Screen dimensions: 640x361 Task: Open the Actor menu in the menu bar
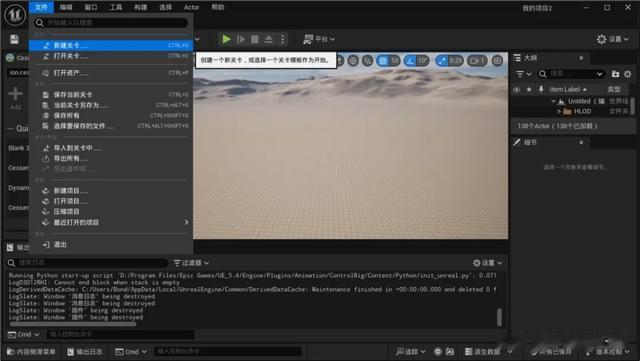(191, 7)
